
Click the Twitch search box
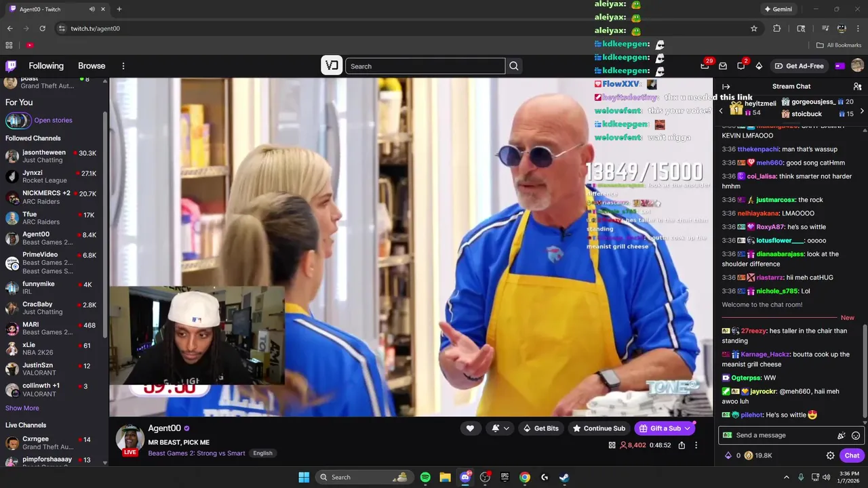click(x=425, y=66)
